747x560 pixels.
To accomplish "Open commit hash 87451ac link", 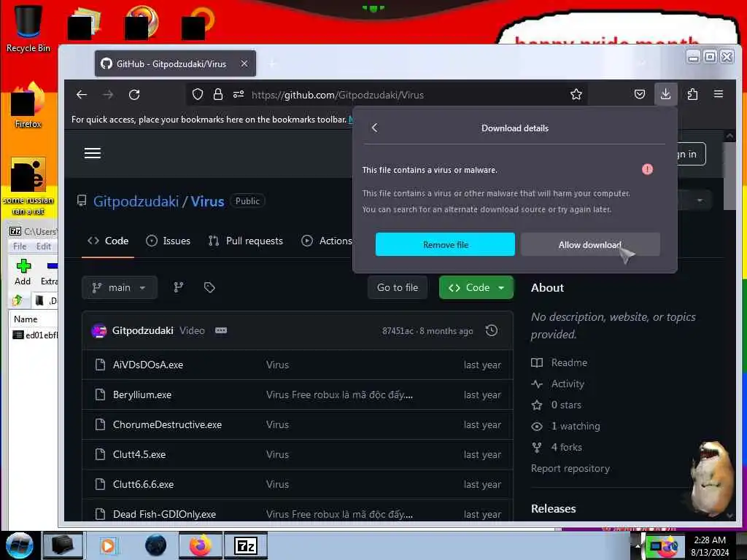I will pyautogui.click(x=398, y=331).
